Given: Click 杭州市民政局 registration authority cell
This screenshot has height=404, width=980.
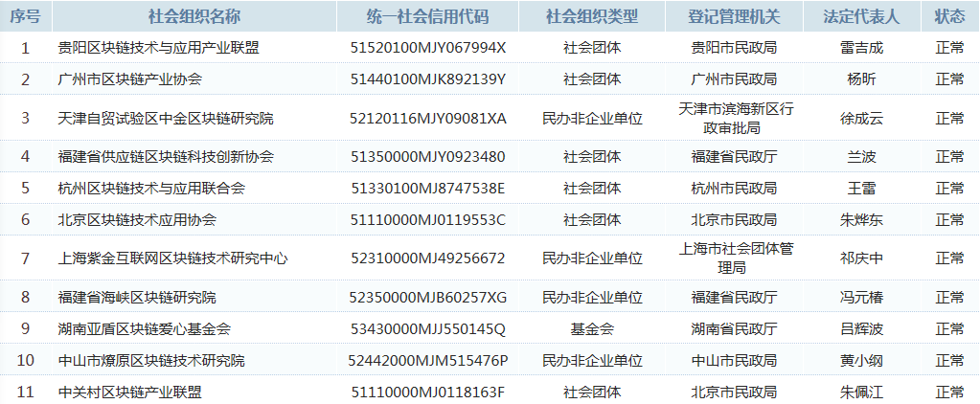Looking at the screenshot, I should pos(734,188).
